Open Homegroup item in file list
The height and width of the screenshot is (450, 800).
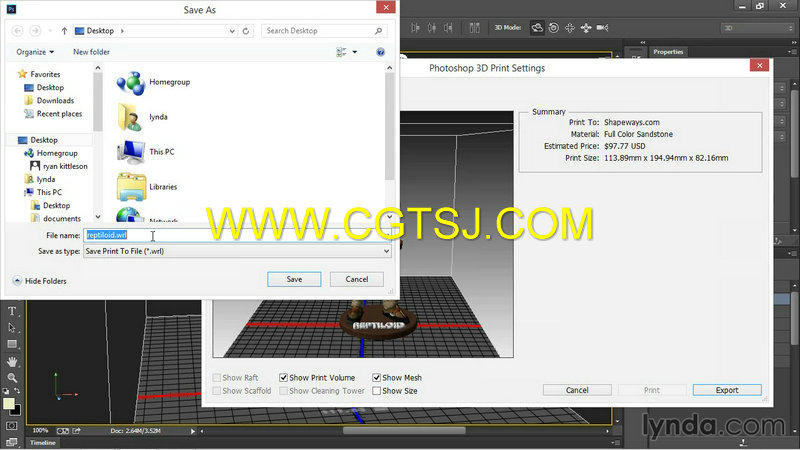154,82
